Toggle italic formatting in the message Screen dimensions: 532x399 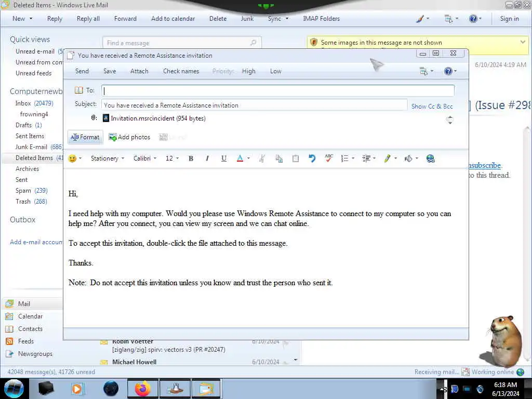(x=207, y=158)
